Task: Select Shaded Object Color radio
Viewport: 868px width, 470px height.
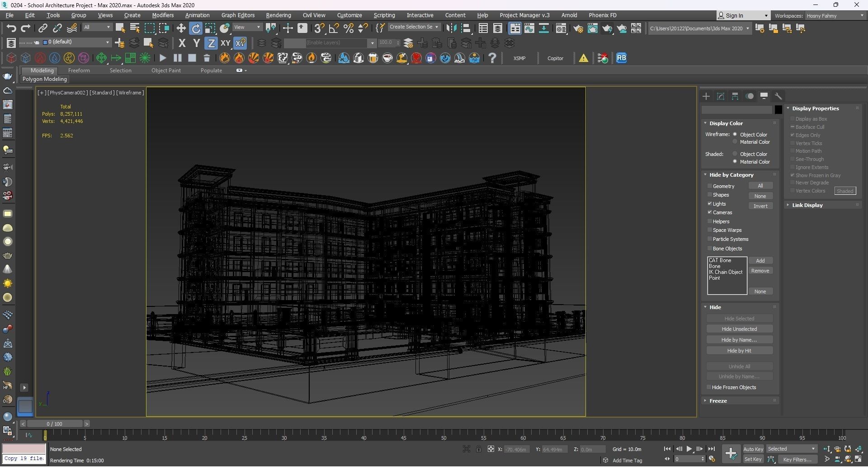Action: click(735, 154)
